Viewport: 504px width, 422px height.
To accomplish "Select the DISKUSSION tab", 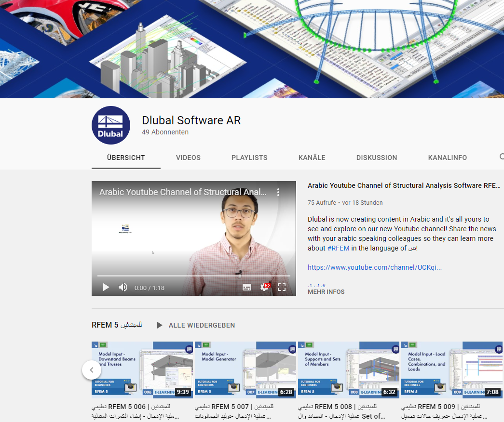I will click(x=377, y=158).
